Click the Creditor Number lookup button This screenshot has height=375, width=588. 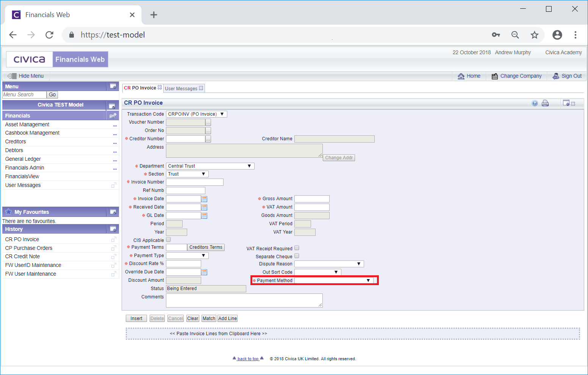point(208,139)
